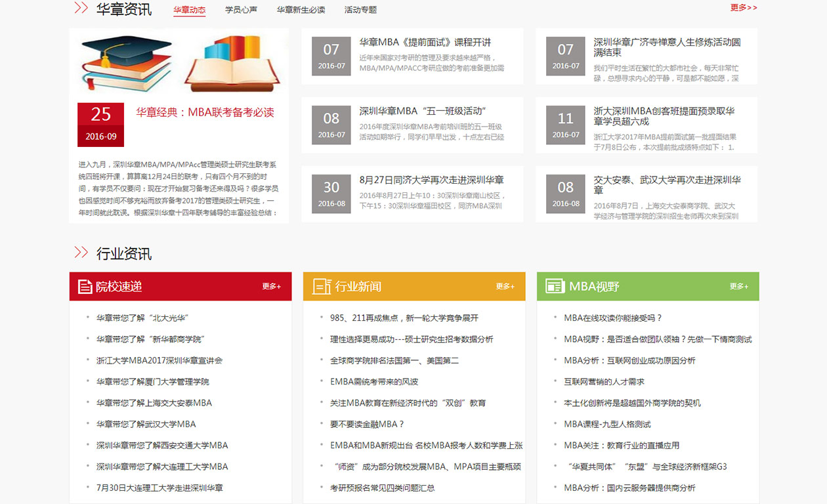Open article 华章MBA《提前面试》课程开讲

click(x=425, y=42)
